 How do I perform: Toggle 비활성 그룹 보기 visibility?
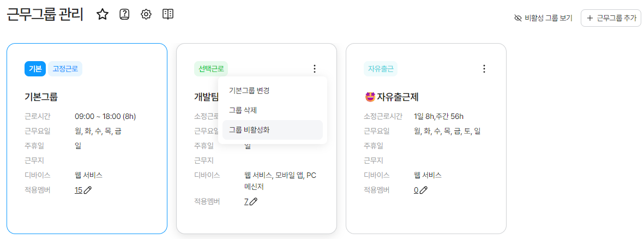tap(543, 18)
